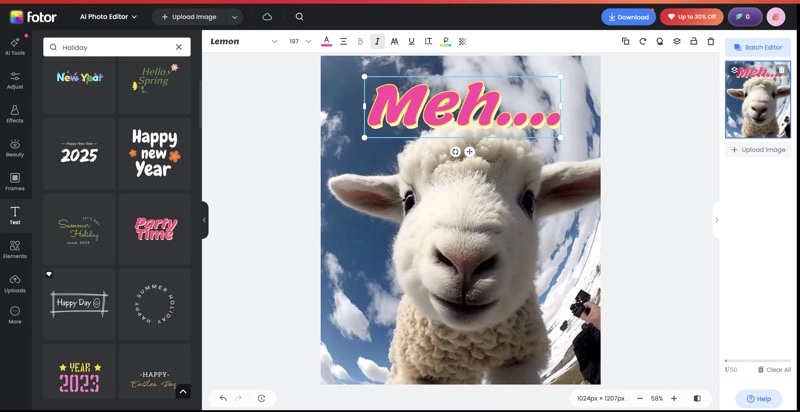Click the Holiday search field
This screenshot has height=412, width=800.
click(x=117, y=47)
